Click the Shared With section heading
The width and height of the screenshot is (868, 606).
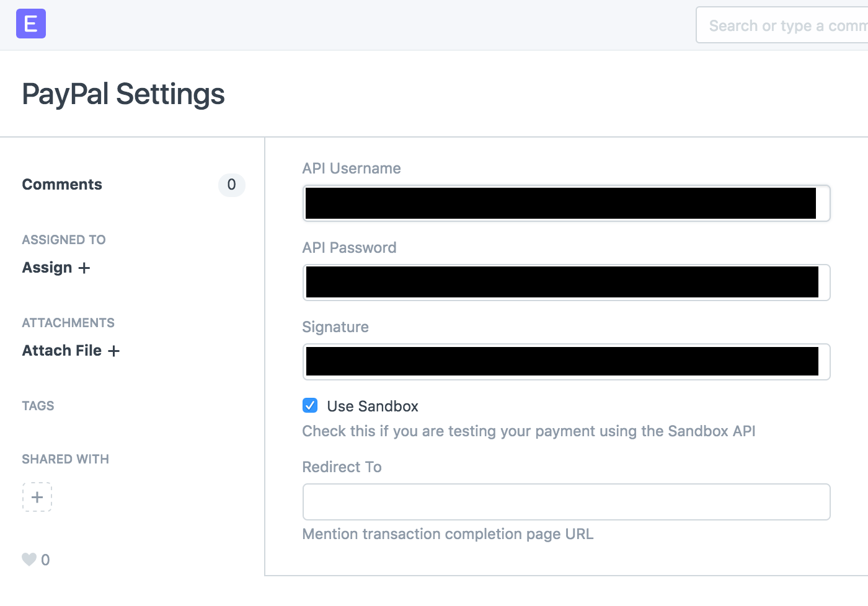coord(65,459)
